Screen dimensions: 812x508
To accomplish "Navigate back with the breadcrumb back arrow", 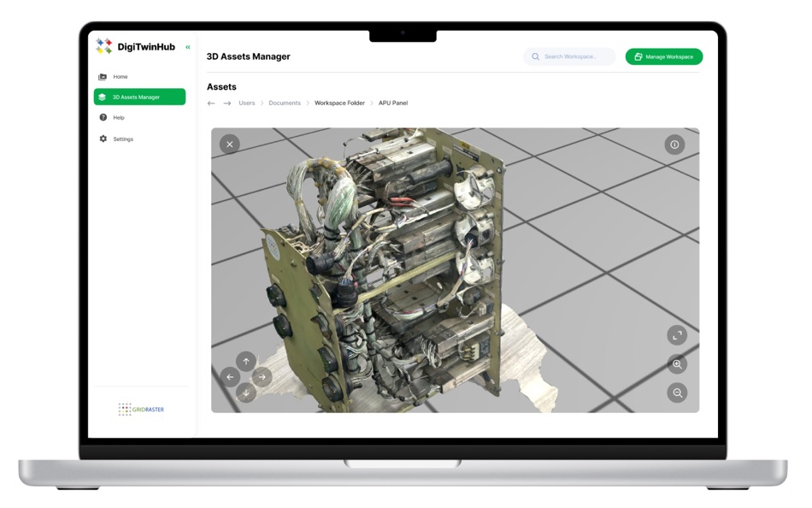I will click(210, 103).
